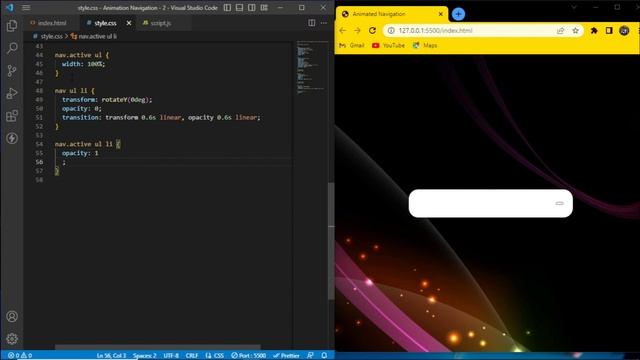
Task: Place cursor on the transform: rotateY(0deg) line
Action: coord(107,100)
